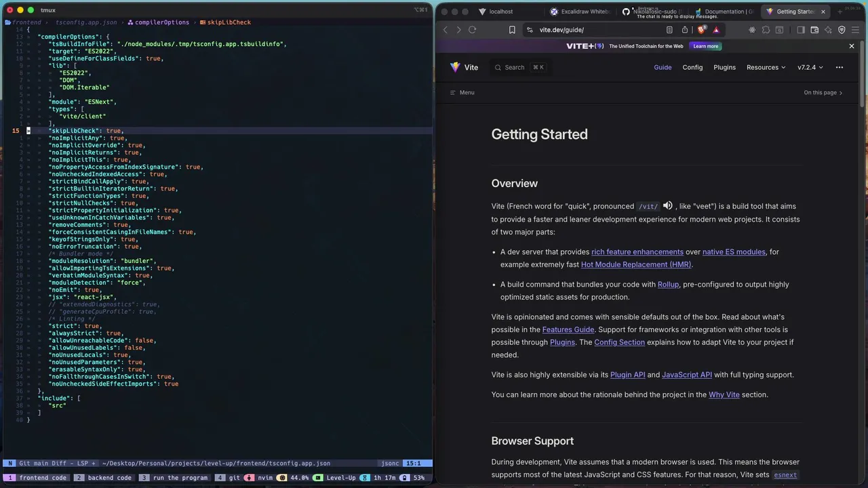Open Leo AI sparkle icon
This screenshot has height=488, width=868.
[829, 30]
